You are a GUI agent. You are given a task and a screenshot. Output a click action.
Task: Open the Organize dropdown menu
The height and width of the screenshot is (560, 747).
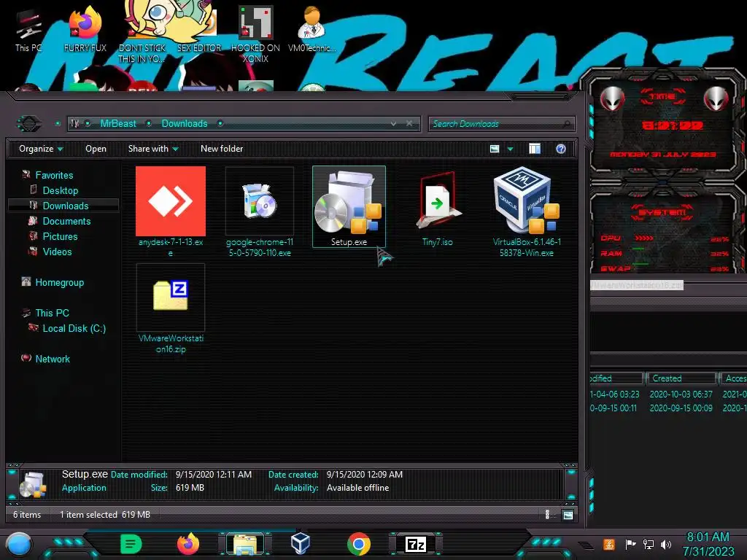coord(41,149)
